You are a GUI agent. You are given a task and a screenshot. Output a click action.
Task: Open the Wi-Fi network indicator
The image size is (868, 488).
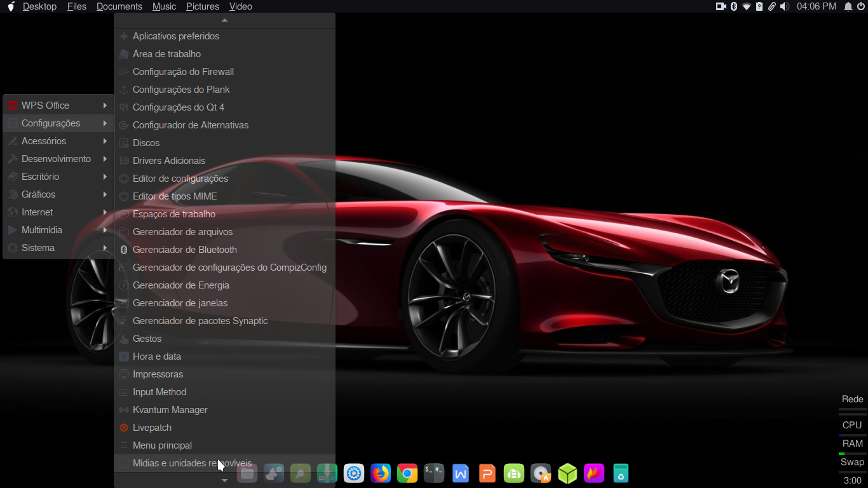pyautogui.click(x=747, y=6)
